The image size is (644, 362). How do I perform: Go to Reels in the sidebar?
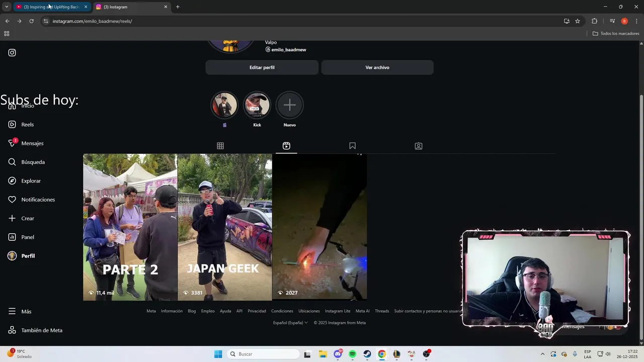click(x=21, y=124)
